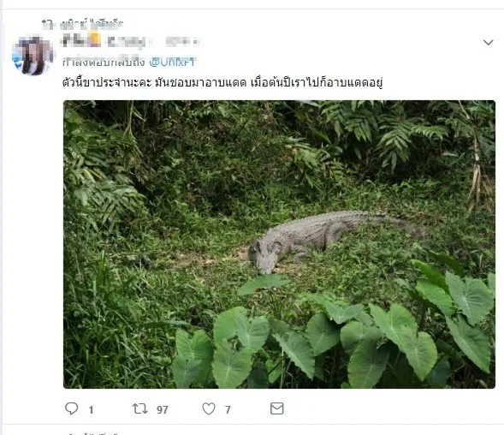Click the reply speech bubble icon

coord(71,408)
